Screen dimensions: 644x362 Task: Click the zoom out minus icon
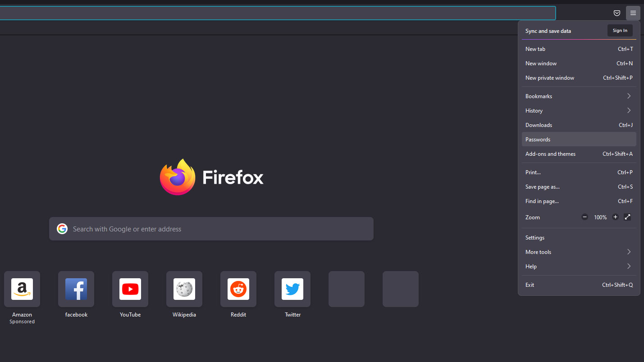(585, 217)
